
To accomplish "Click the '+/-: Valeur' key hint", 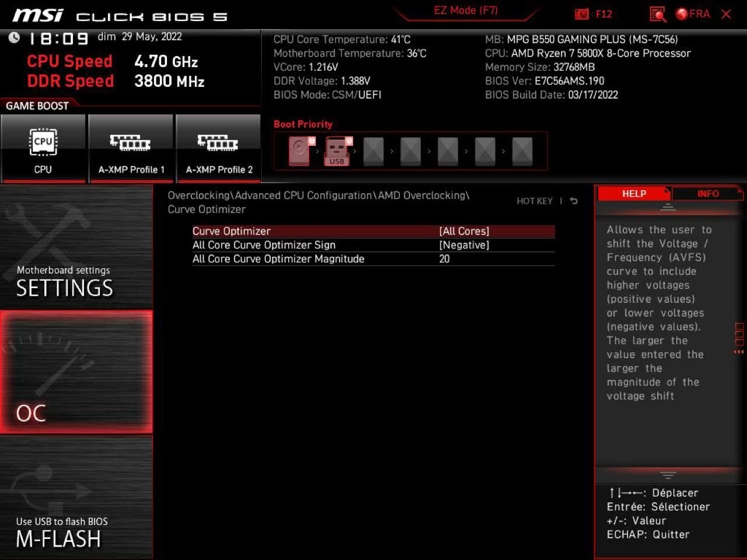I will pos(636,521).
